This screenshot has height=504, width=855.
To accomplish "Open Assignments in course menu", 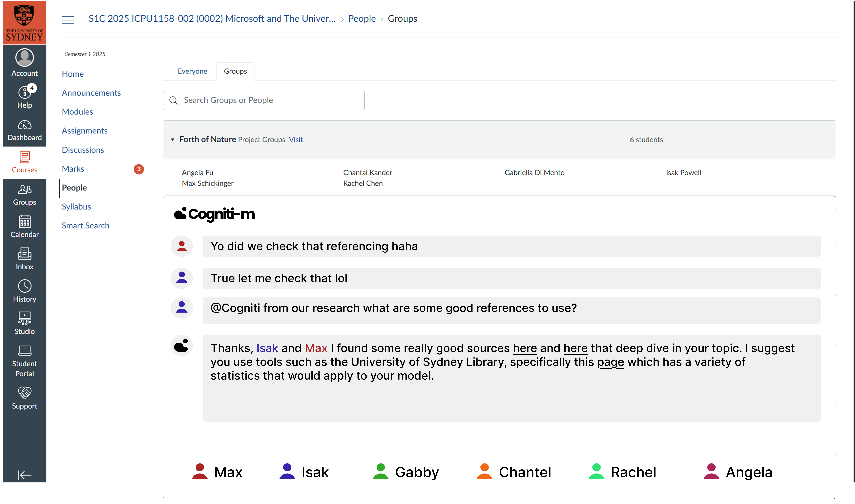I will 85,131.
